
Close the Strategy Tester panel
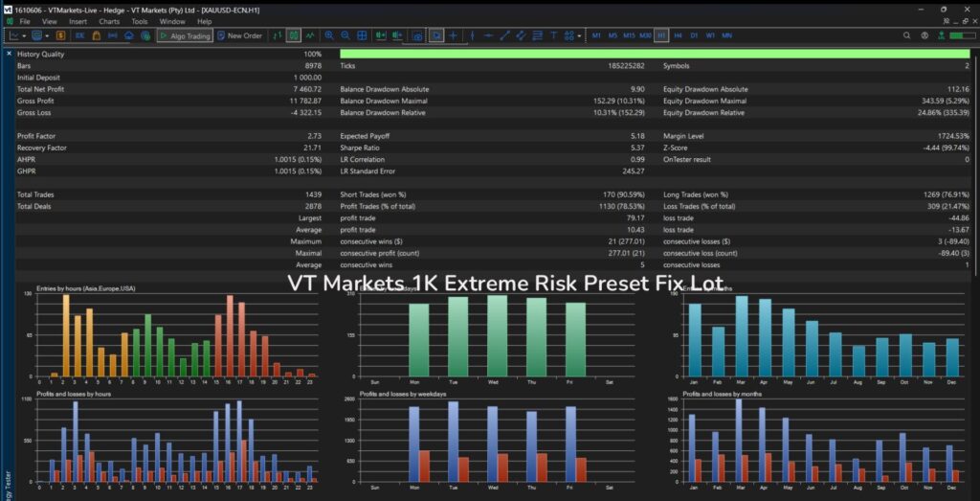(9, 54)
